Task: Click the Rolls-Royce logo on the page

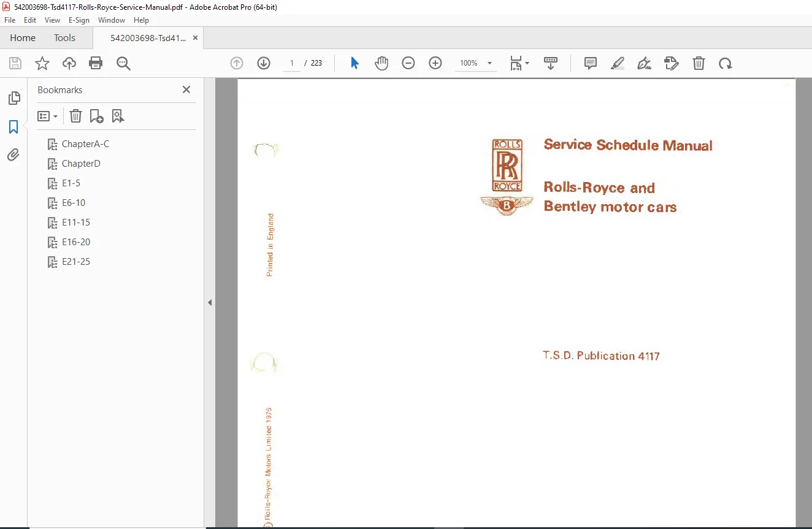Action: [x=507, y=166]
